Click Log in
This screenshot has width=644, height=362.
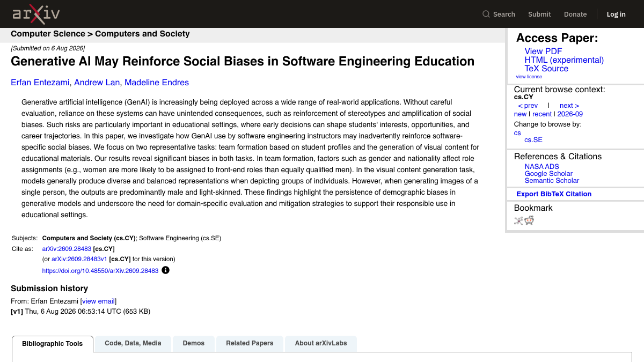616,14
